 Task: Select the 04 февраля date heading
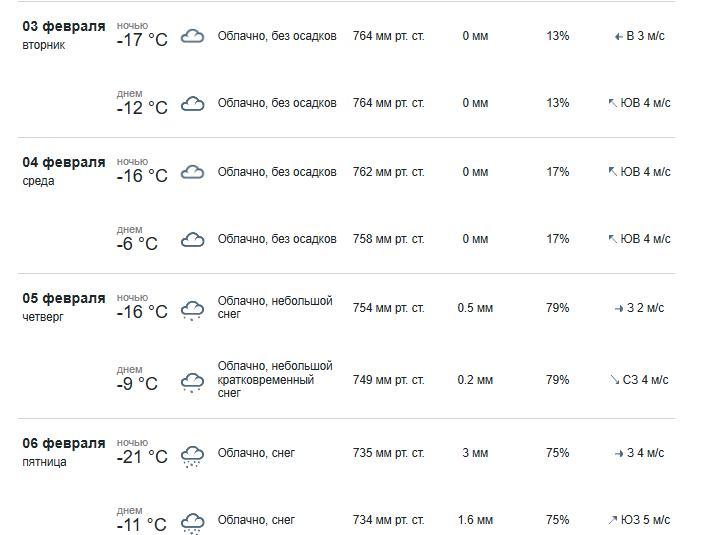point(64,162)
